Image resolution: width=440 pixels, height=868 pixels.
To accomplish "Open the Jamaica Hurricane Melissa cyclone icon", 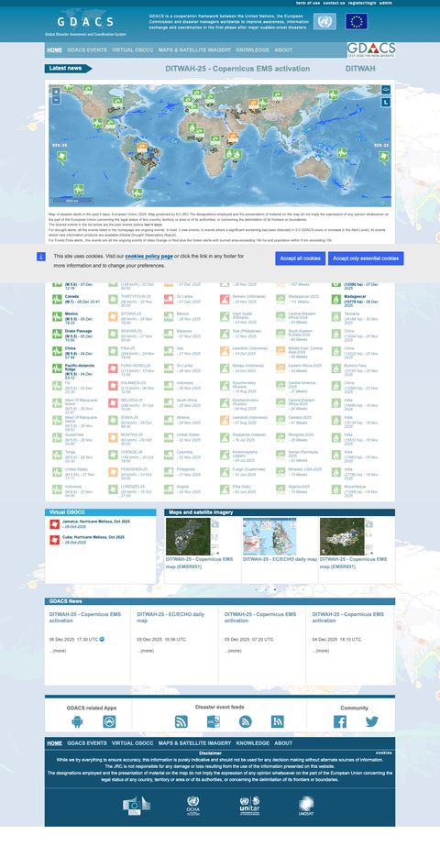I will (x=54, y=524).
